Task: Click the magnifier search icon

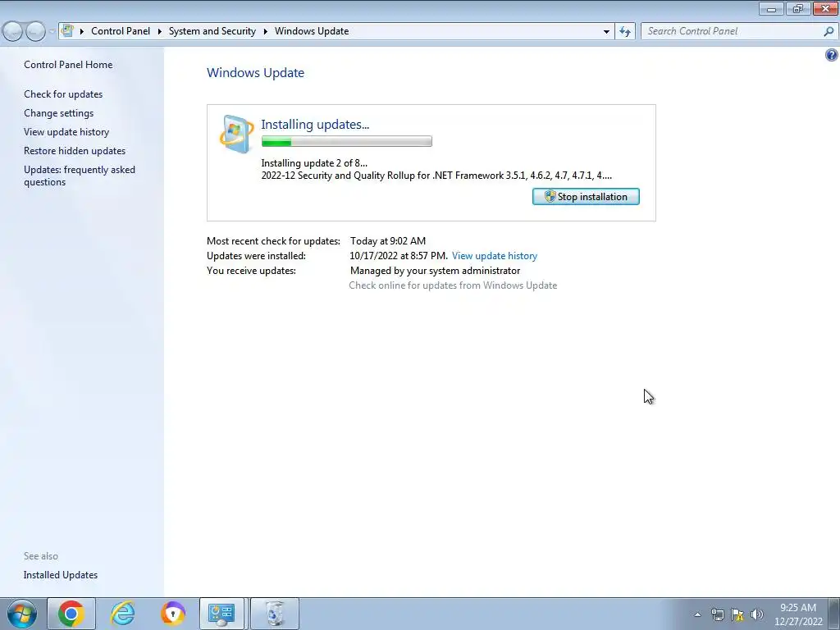Action: coord(829,31)
